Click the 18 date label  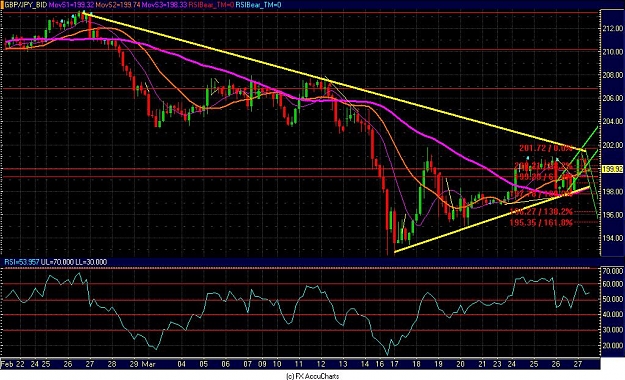(417, 364)
